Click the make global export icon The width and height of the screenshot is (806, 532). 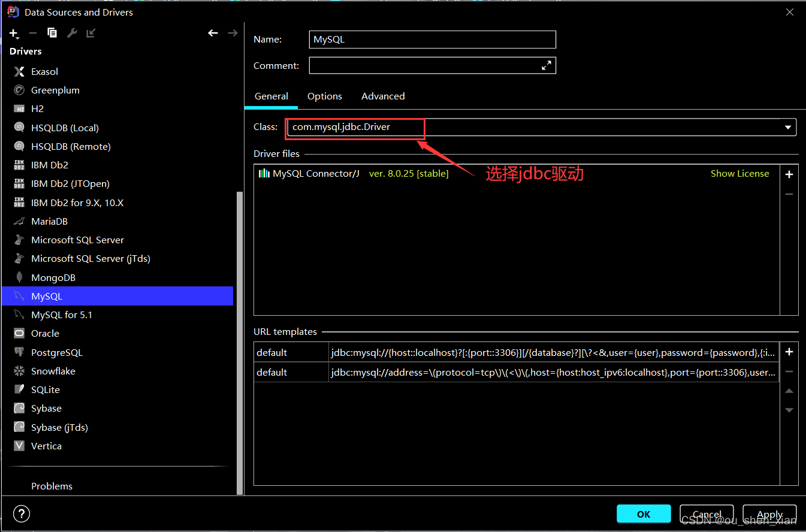(x=90, y=33)
